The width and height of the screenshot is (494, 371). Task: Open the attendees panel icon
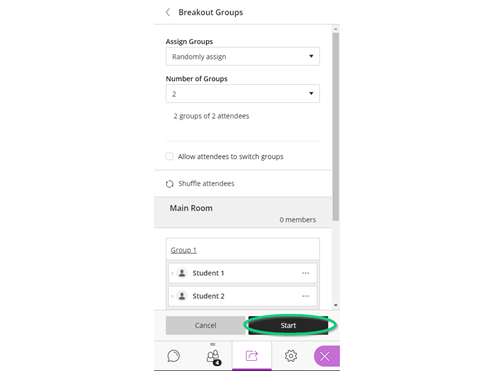click(213, 357)
